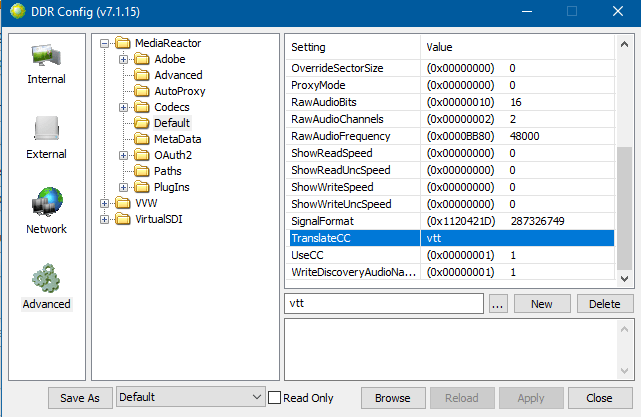Image resolution: width=641 pixels, height=417 pixels.
Task: Select the RawAudioFrequency setting row
Action: tap(452, 136)
